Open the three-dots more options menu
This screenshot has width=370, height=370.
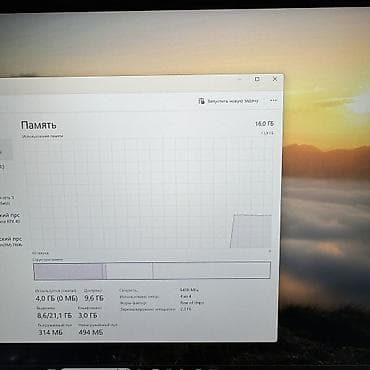pyautogui.click(x=273, y=100)
